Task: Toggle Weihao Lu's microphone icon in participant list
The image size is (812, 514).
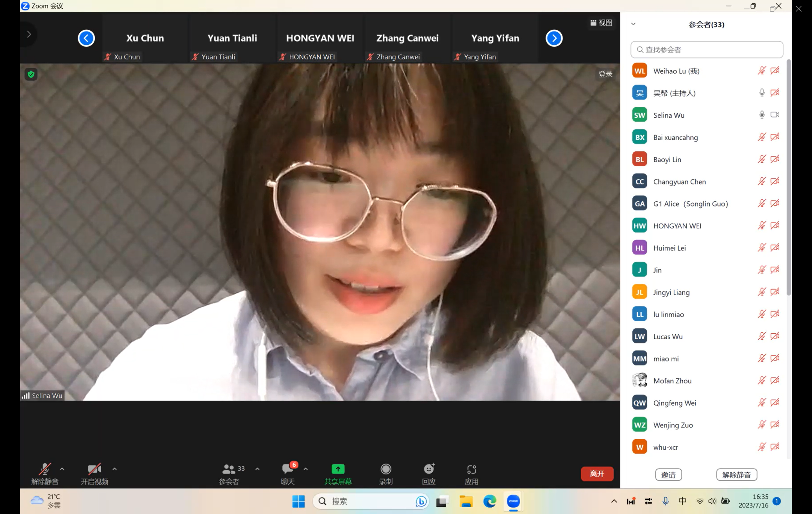Action: click(x=762, y=71)
